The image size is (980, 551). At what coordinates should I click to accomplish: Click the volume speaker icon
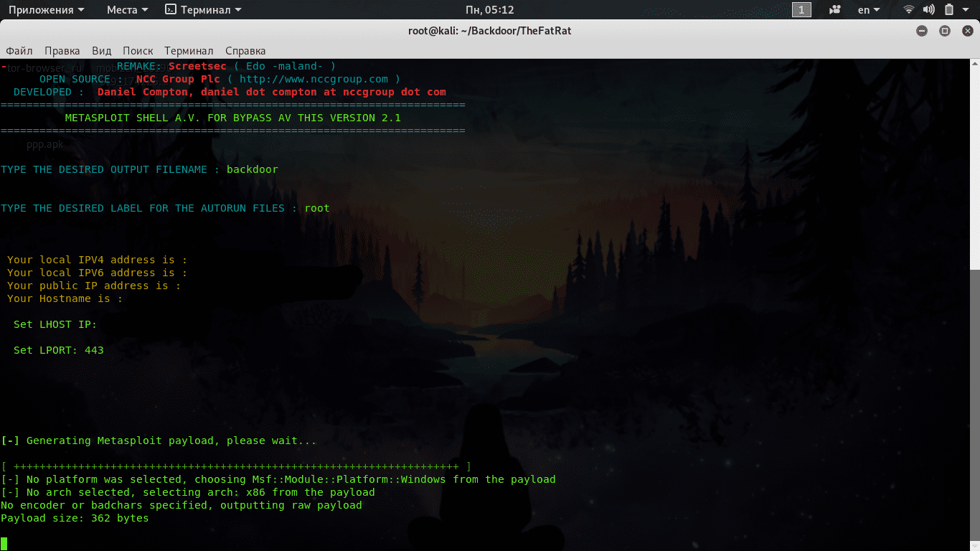click(x=928, y=10)
